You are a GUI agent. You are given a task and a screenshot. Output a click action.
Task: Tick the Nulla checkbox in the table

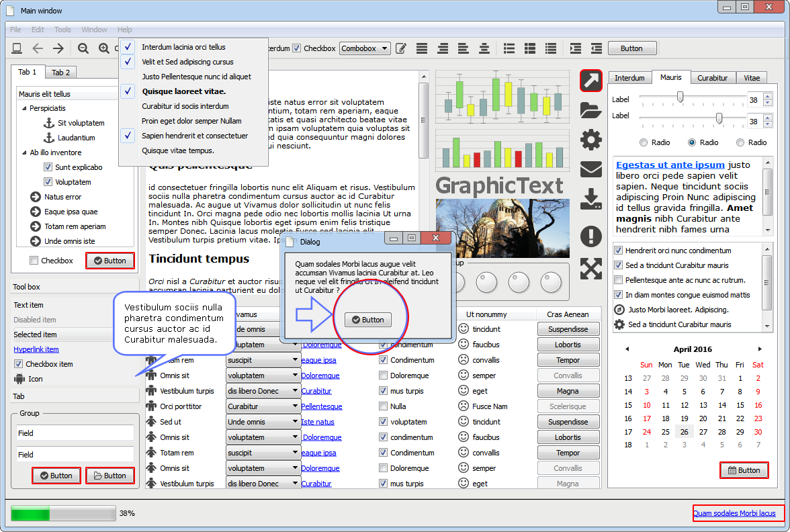coord(383,406)
